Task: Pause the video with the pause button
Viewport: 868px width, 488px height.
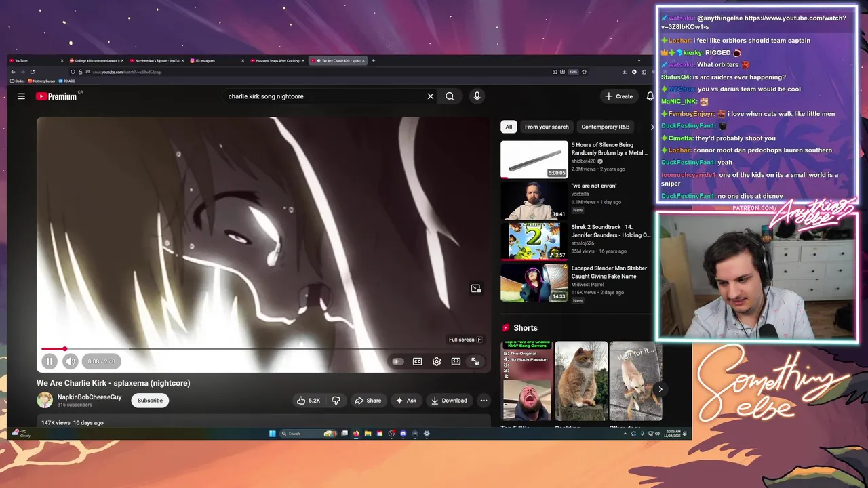Action: pos(50,361)
